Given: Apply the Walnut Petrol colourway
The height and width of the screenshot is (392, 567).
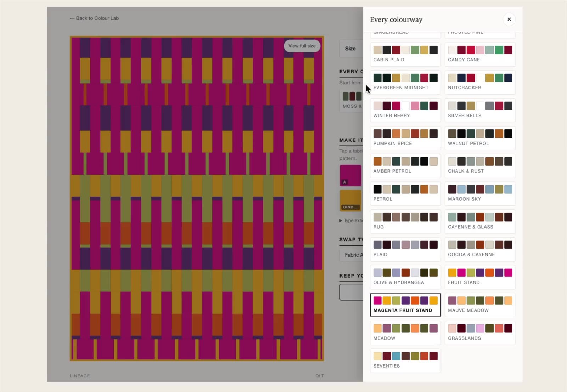Looking at the screenshot, I should [x=480, y=138].
